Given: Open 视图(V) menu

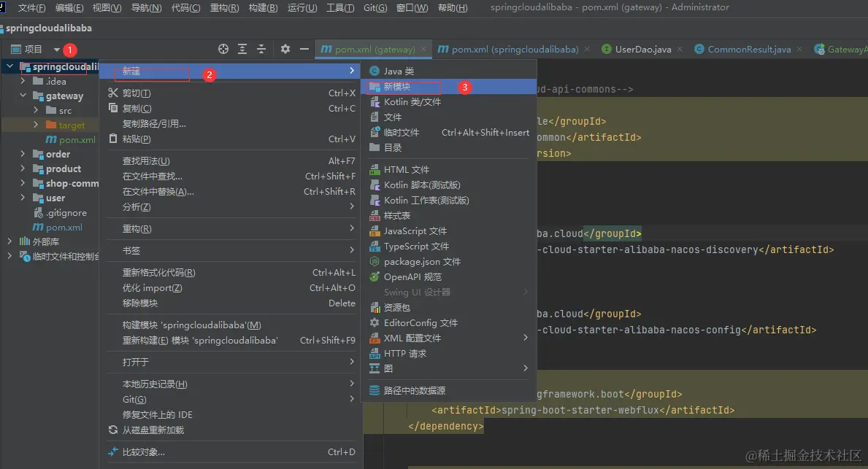Looking at the screenshot, I should (107, 8).
